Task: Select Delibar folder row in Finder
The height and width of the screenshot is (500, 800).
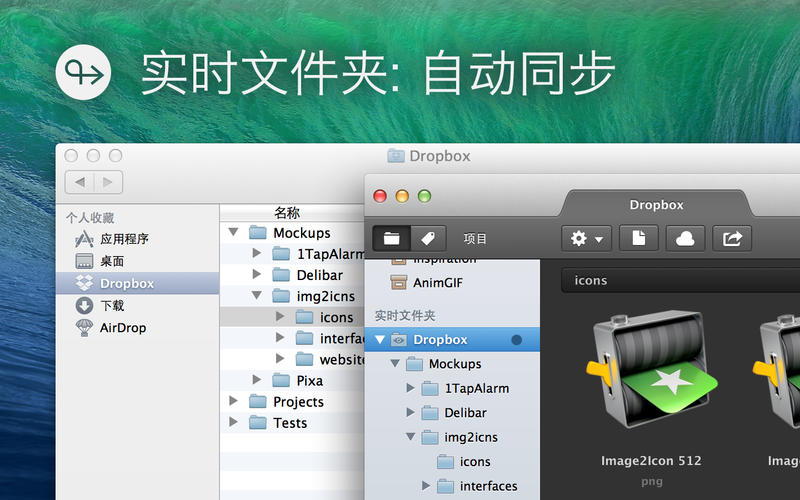Action: 292,275
